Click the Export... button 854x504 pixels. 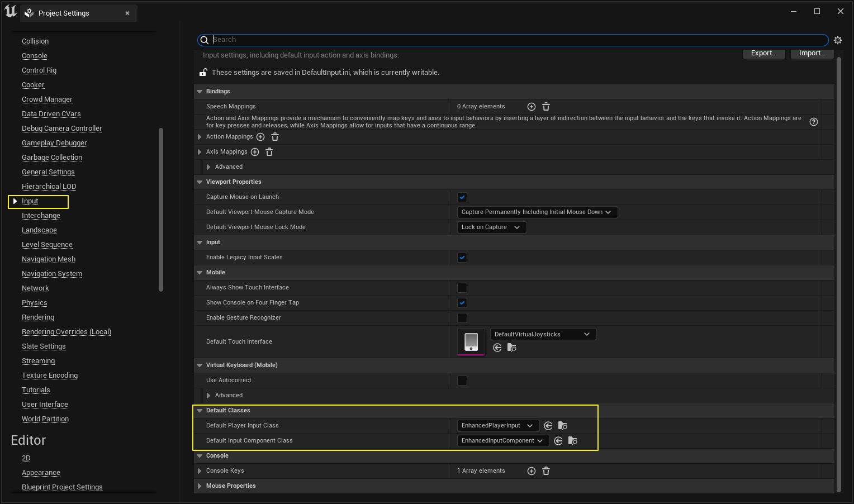763,53
